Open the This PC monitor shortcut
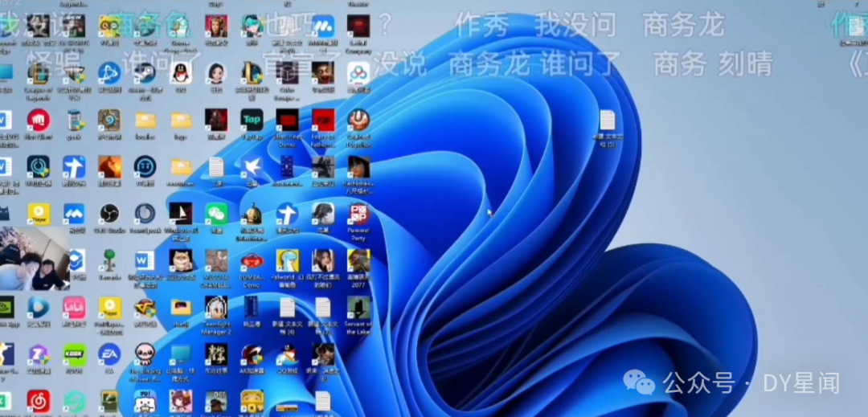 coord(181,354)
